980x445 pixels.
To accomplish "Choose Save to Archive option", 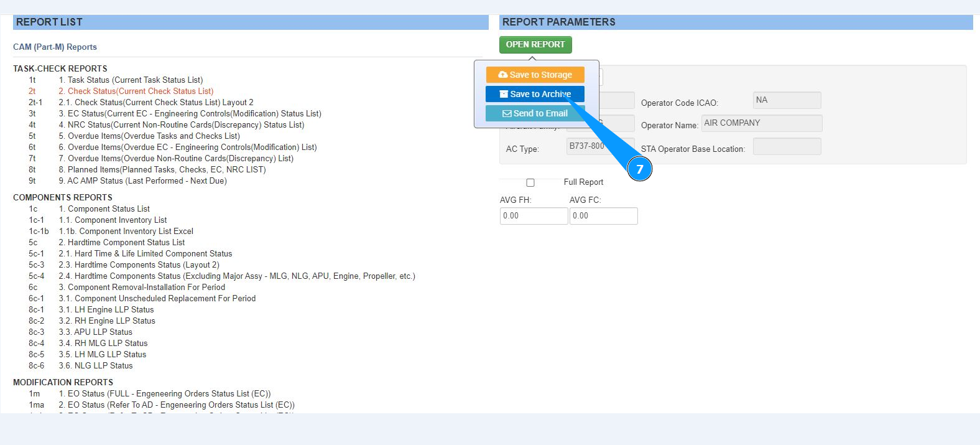I will pos(535,94).
